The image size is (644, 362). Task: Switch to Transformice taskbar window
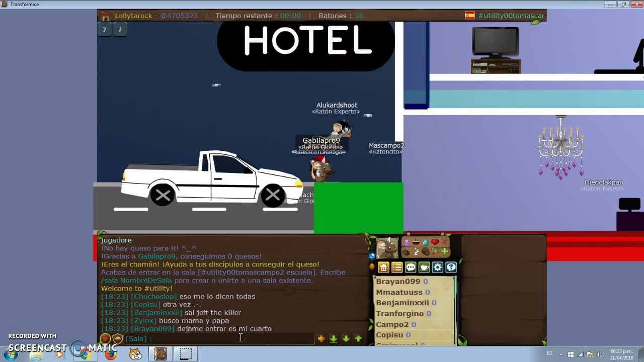click(x=160, y=354)
